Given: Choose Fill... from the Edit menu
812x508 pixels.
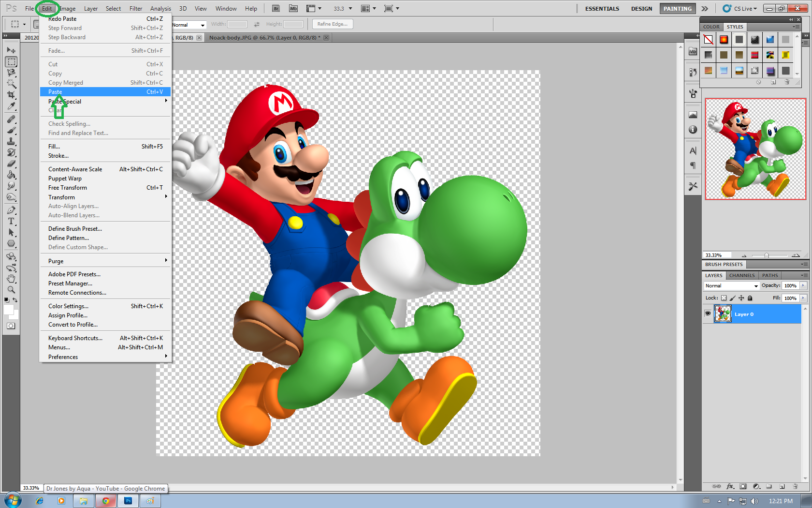Looking at the screenshot, I should [x=105, y=146].
